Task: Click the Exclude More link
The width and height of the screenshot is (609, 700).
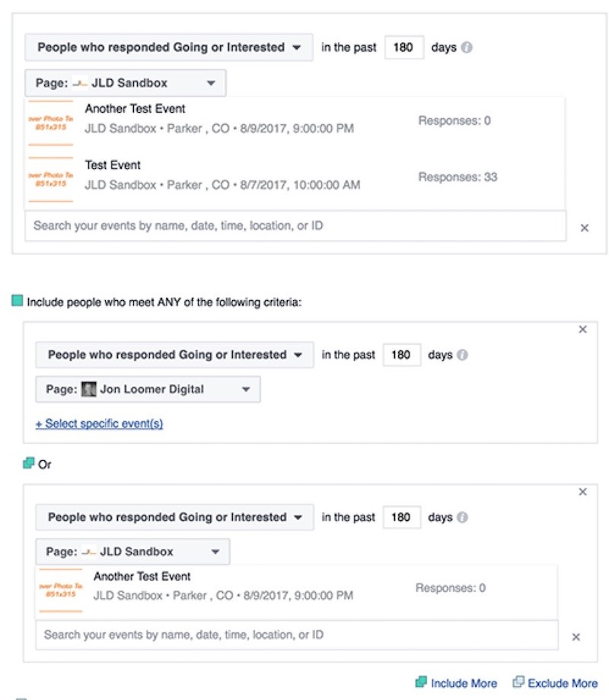Action: point(563,683)
